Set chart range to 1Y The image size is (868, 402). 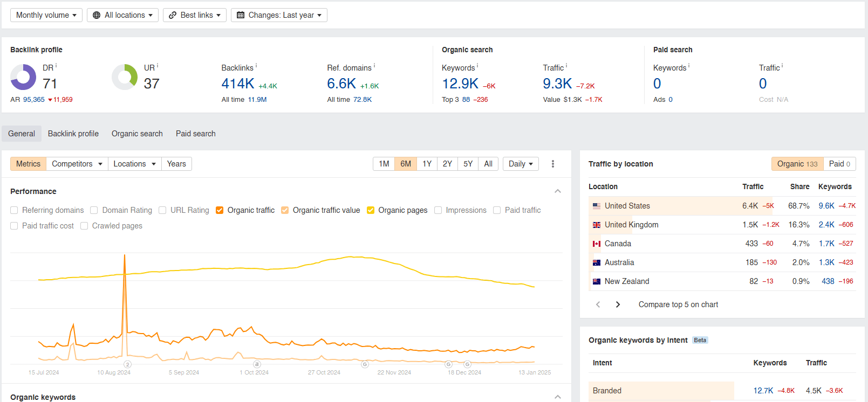pyautogui.click(x=427, y=164)
